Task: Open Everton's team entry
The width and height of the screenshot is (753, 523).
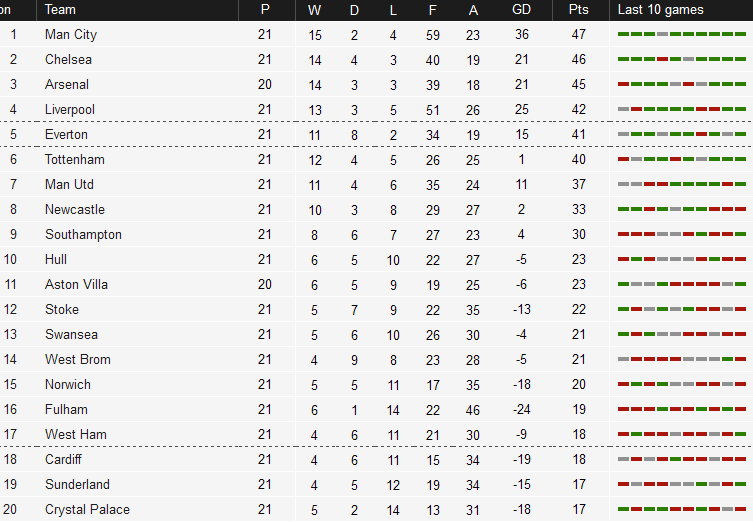Action: click(x=66, y=134)
